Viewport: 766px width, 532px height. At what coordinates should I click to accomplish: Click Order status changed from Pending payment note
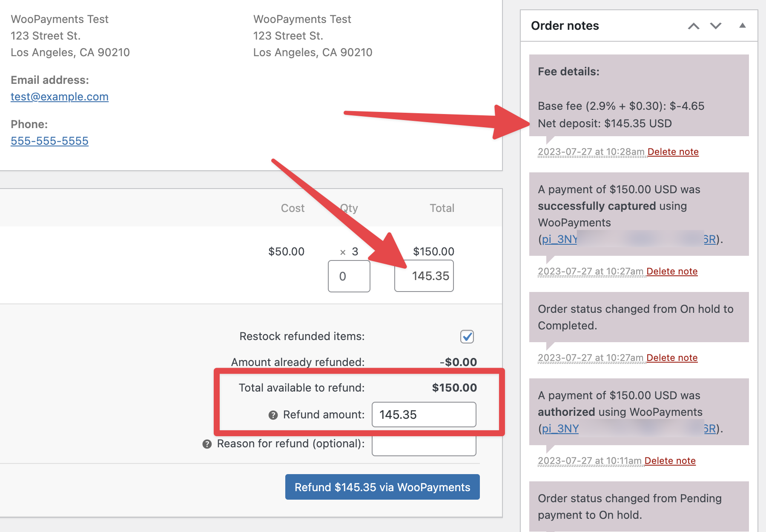tap(639, 506)
